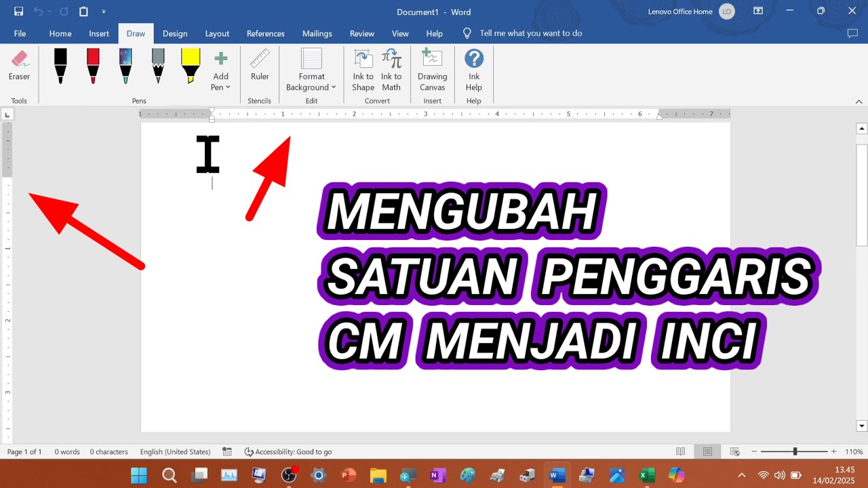
Task: Switch to the Design tab
Action: tap(175, 33)
